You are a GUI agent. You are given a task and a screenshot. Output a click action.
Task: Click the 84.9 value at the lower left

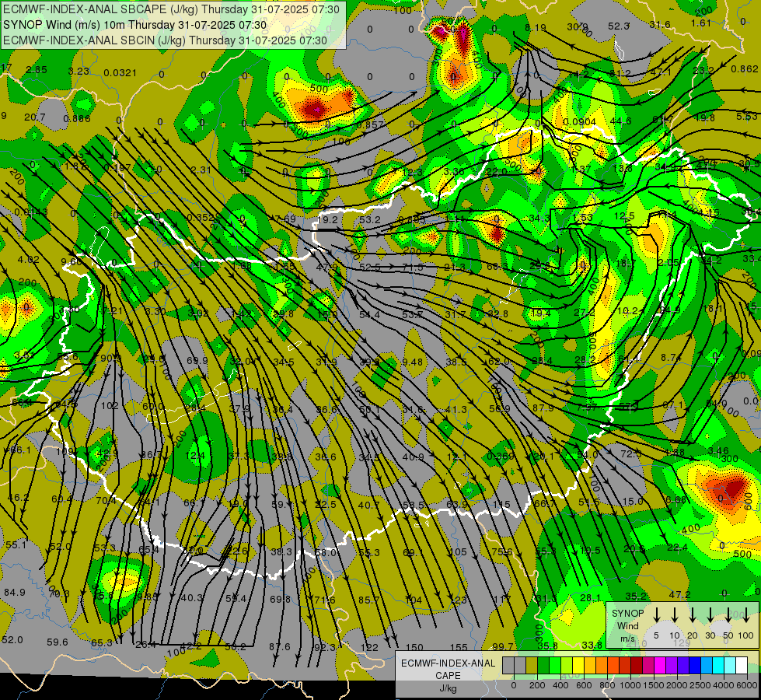pos(15,592)
